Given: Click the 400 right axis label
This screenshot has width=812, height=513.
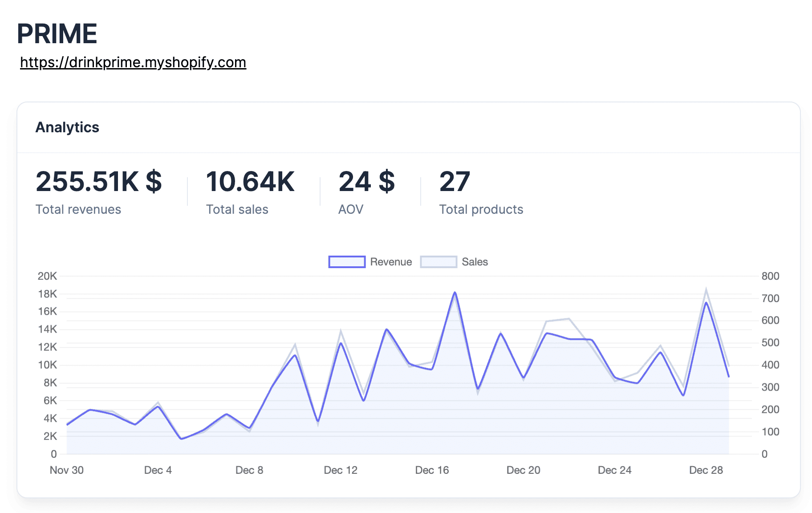Looking at the screenshot, I should pos(770,365).
